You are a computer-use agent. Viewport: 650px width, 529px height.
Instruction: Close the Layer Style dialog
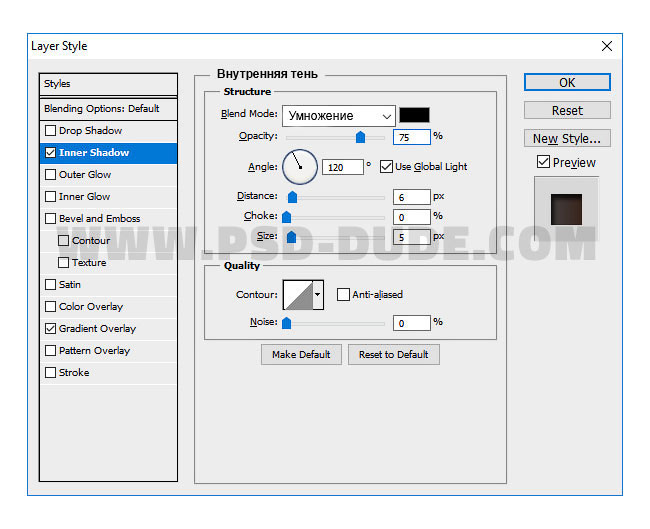click(x=606, y=46)
